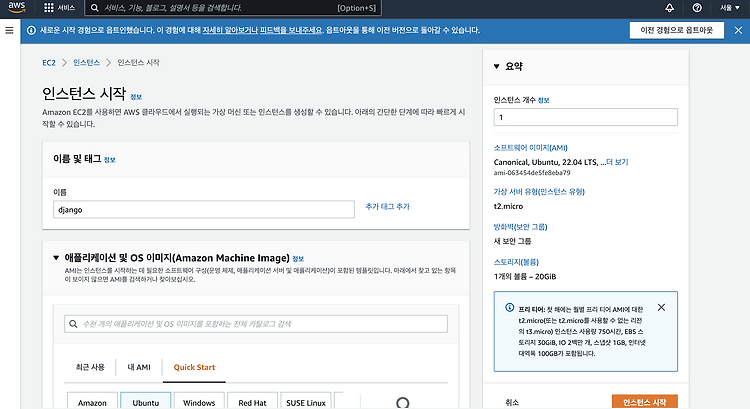Collapse the '요약' summary panel
This screenshot has height=409, width=750.
(x=496, y=66)
